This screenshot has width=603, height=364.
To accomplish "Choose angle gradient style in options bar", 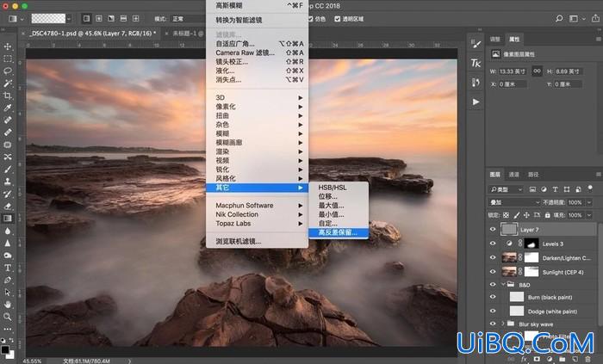I will (111, 18).
